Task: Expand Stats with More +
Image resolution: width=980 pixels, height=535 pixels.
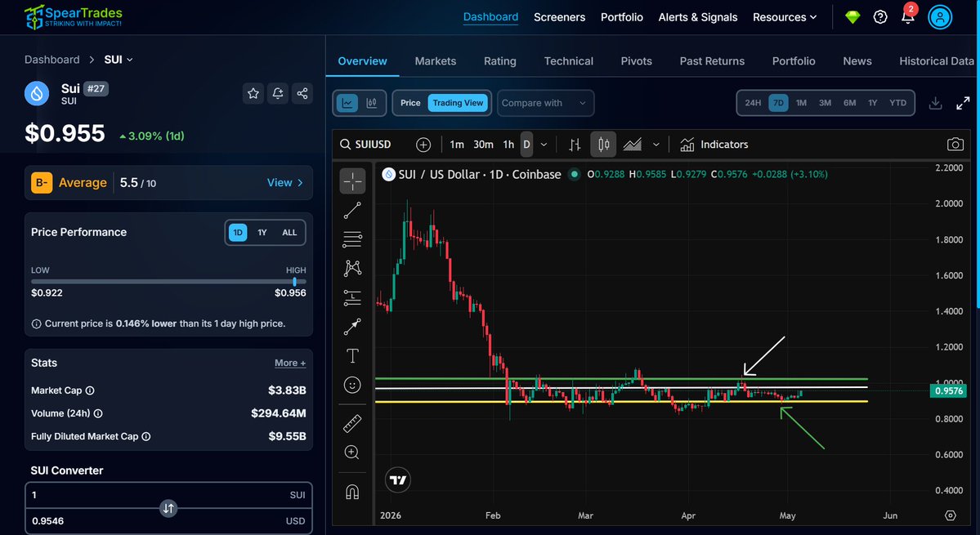Action: [290, 363]
